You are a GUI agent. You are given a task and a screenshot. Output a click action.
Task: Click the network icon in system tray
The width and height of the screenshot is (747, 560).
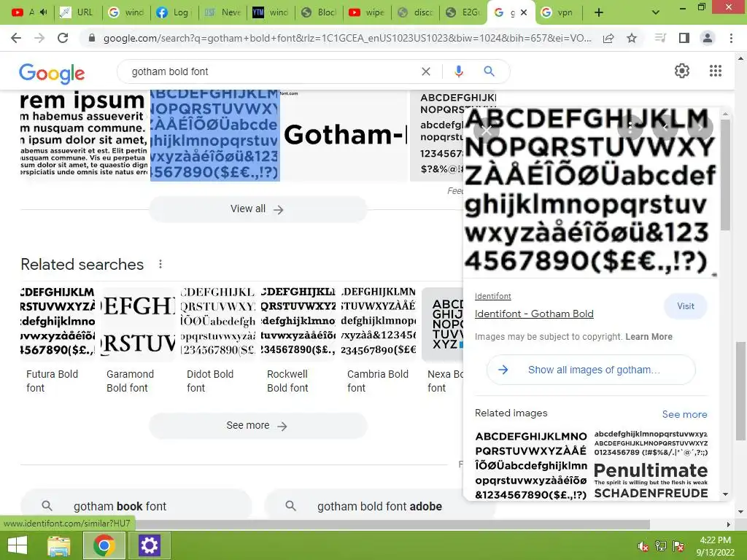pyautogui.click(x=660, y=545)
